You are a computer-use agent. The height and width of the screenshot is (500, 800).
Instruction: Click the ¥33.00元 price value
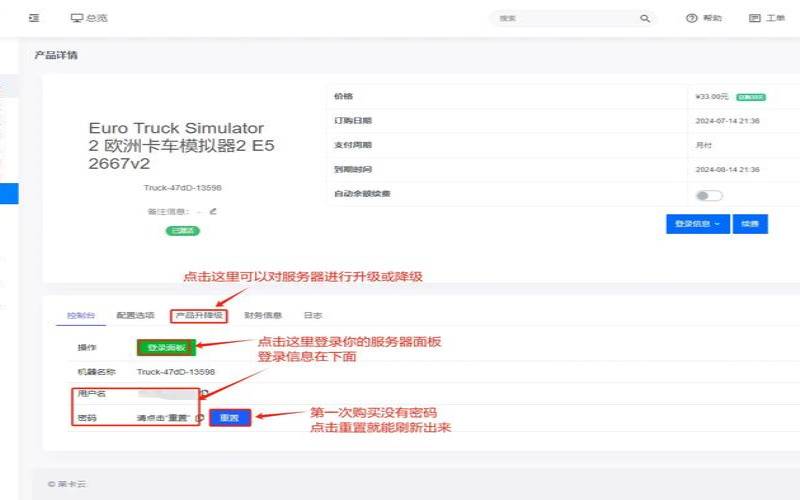(712, 96)
